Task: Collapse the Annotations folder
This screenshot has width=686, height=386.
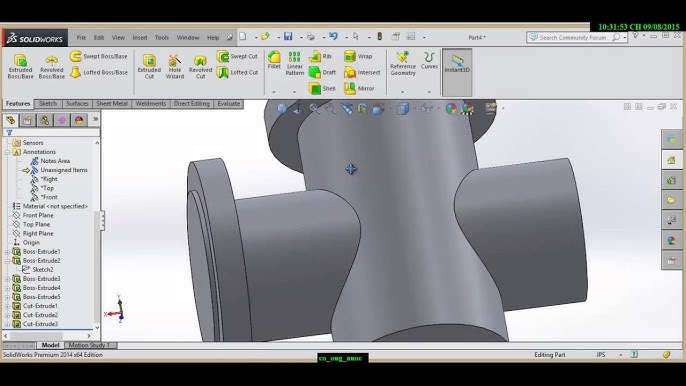Action: tap(7, 152)
